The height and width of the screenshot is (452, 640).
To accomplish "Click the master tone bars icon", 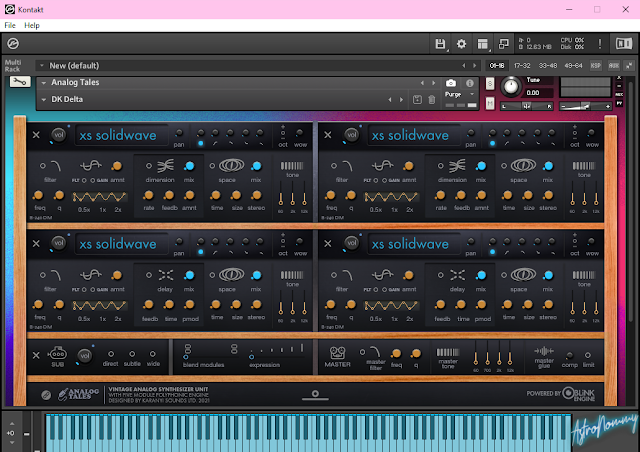I will 448,352.
